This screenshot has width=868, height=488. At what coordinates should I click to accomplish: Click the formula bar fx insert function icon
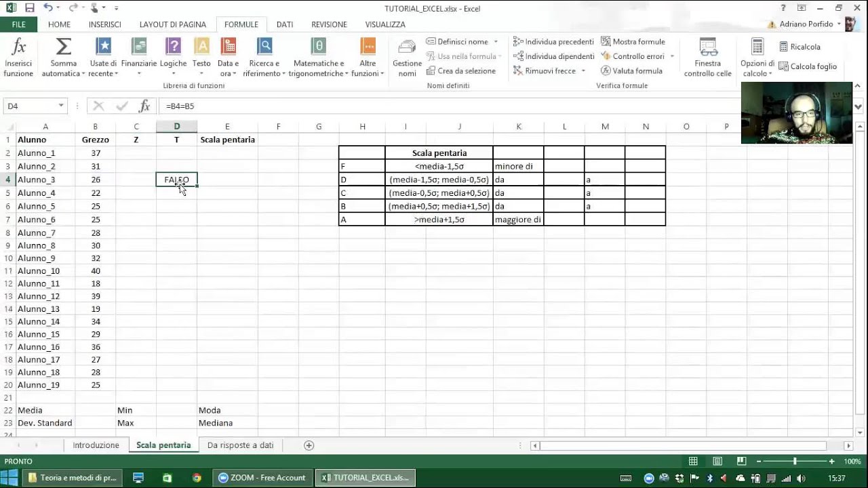pos(144,106)
